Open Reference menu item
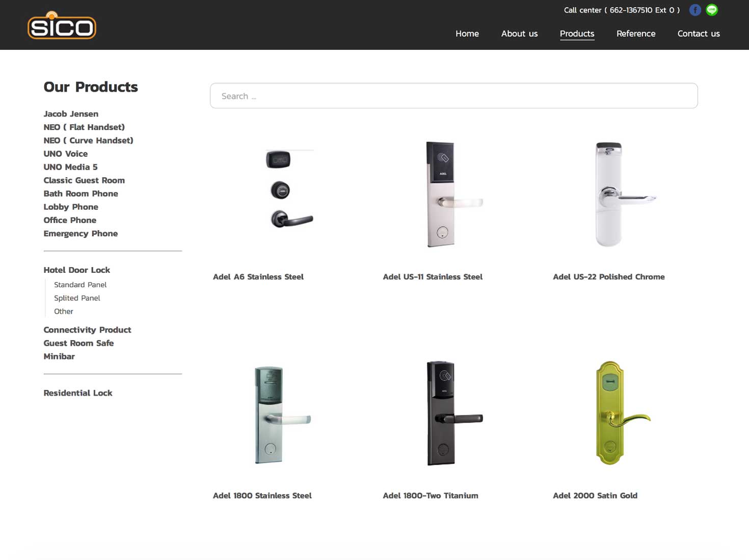 (x=636, y=34)
